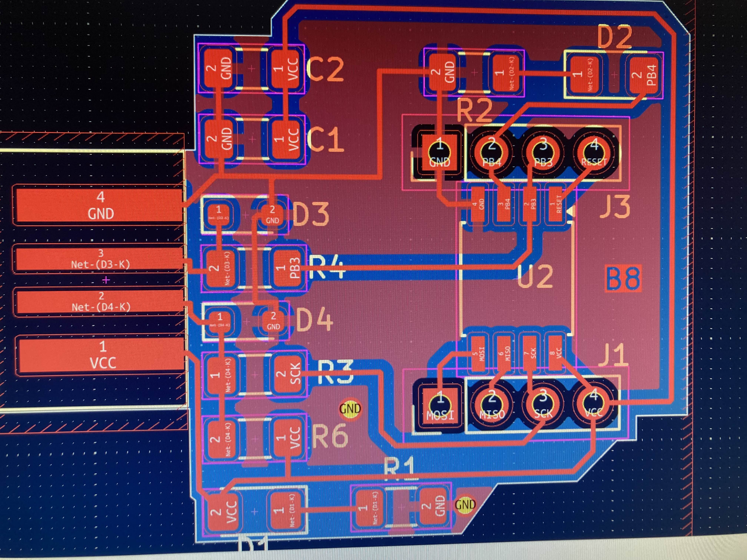Click the GND pad 2 of diode D3
Viewport: 747px width, 560px height.
[272, 215]
